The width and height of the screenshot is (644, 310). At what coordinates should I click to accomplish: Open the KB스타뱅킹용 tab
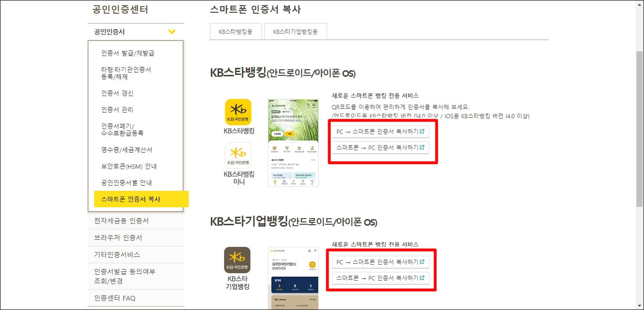tap(235, 32)
